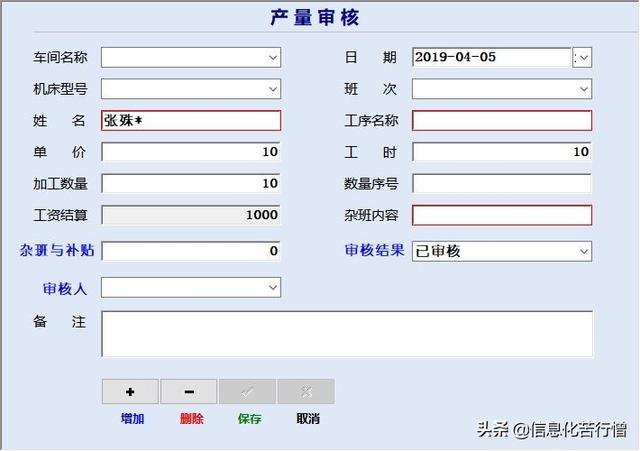Expand the 日期 date picker arrow
Viewport: 640px width, 451px height.
pyautogui.click(x=582, y=58)
